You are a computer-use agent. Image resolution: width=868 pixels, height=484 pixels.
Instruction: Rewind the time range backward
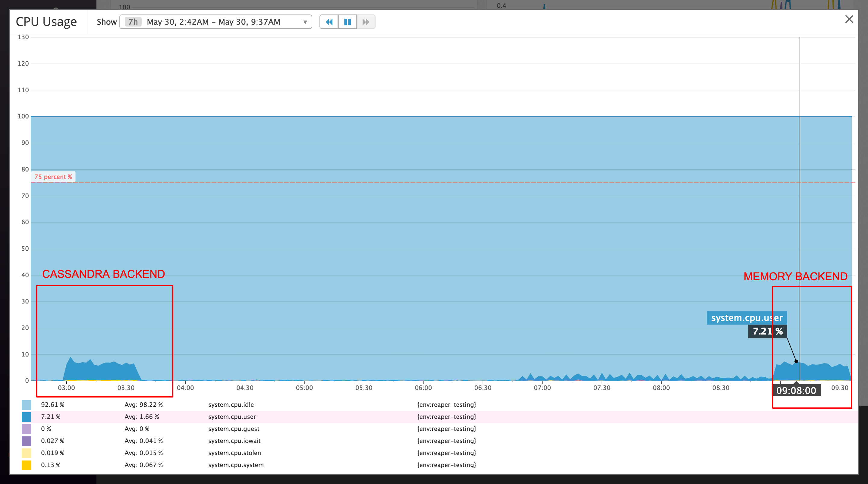coord(329,22)
